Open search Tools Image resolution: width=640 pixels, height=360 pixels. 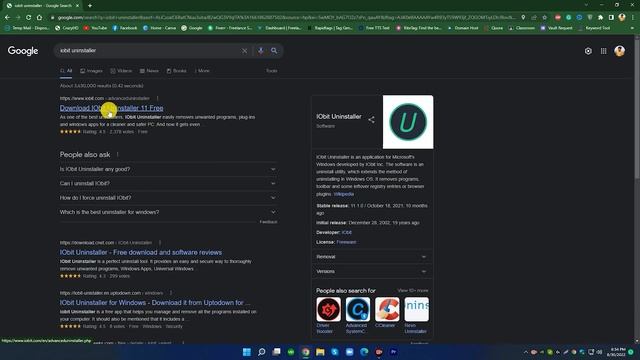pyautogui.click(x=271, y=71)
